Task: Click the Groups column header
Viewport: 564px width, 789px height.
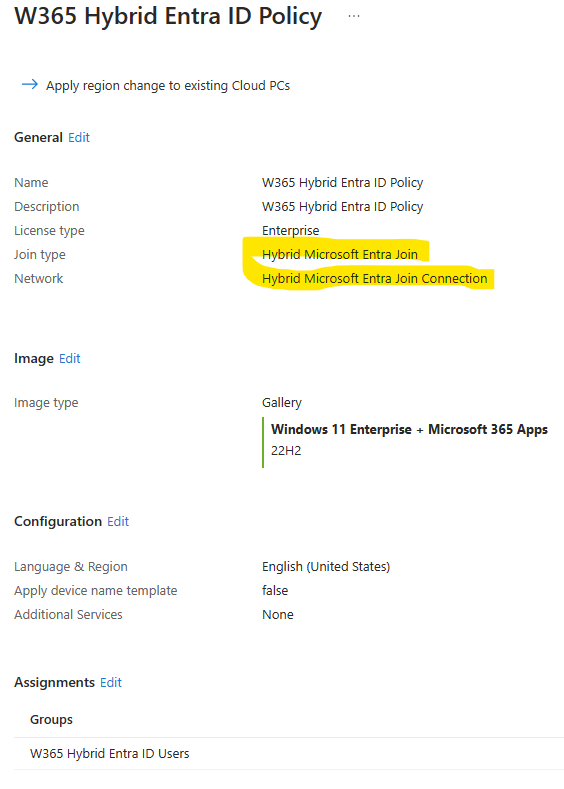Action: [51, 720]
